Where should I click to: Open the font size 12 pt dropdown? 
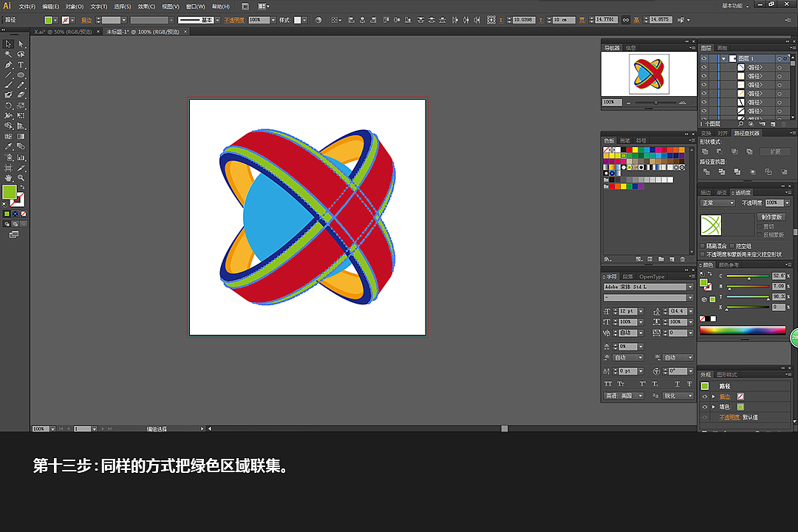(641, 311)
